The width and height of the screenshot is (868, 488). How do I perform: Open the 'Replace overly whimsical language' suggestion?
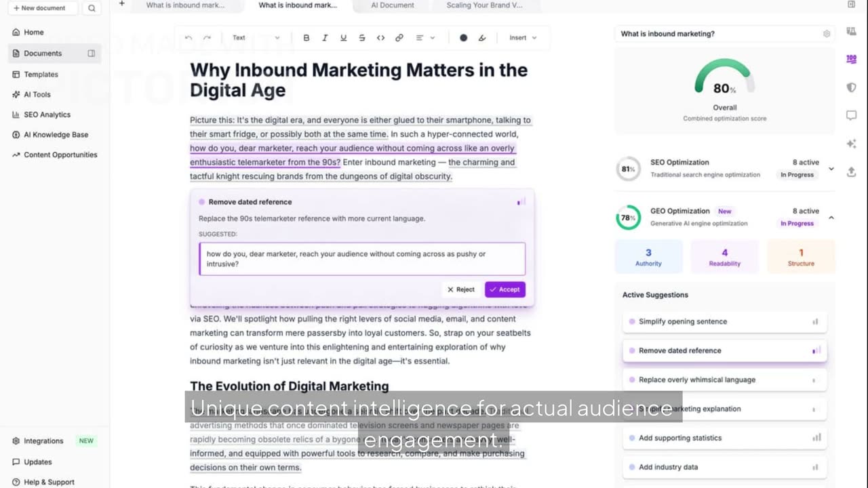pyautogui.click(x=724, y=380)
